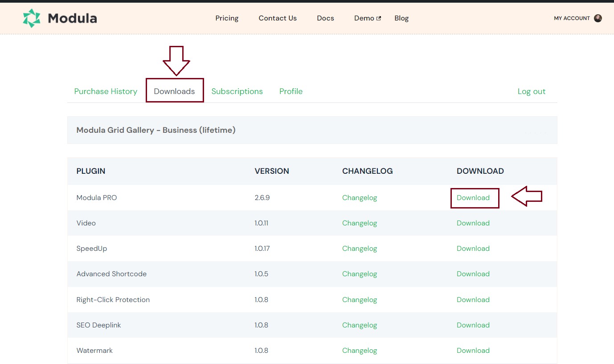614x364 pixels.
Task: View the Right-Click Protection changelog
Action: coord(359,300)
